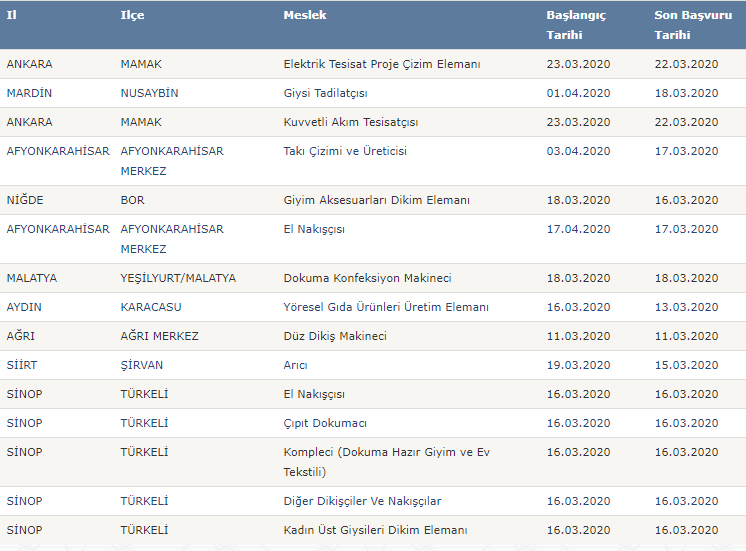Open Yöresel Gıda Ürünleri Üretim Elemanı
746x551 pixels.
coord(386,307)
